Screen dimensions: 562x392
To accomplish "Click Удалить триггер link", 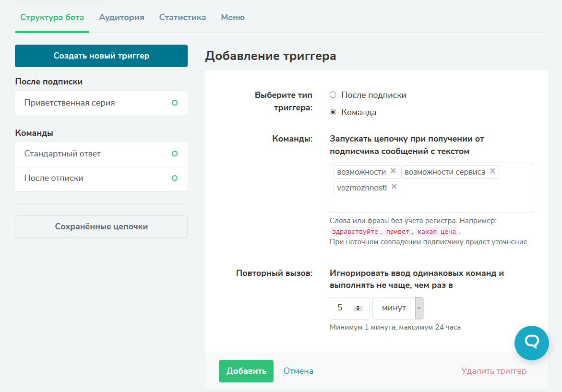I will click(494, 371).
